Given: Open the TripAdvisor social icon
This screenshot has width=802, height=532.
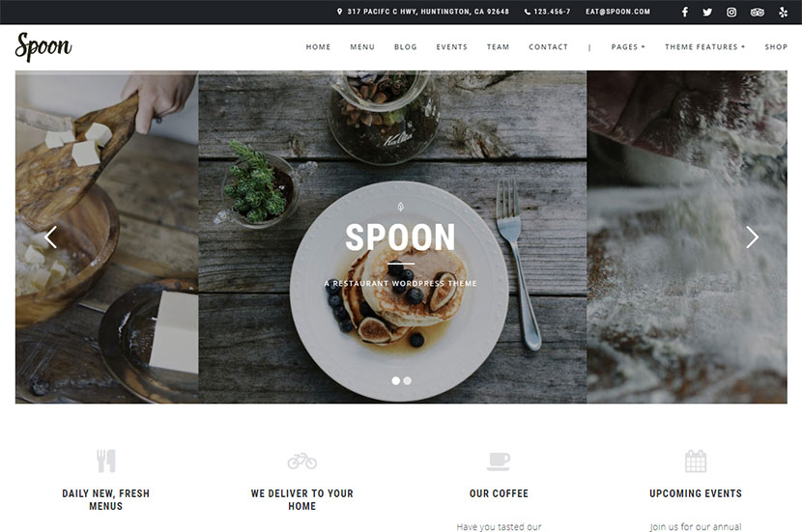Looking at the screenshot, I should pos(757,12).
